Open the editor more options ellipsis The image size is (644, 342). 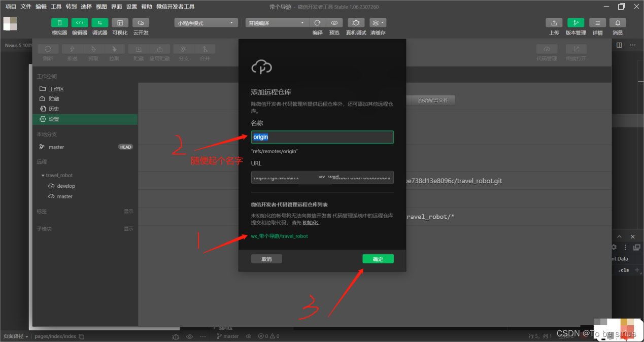point(632,45)
